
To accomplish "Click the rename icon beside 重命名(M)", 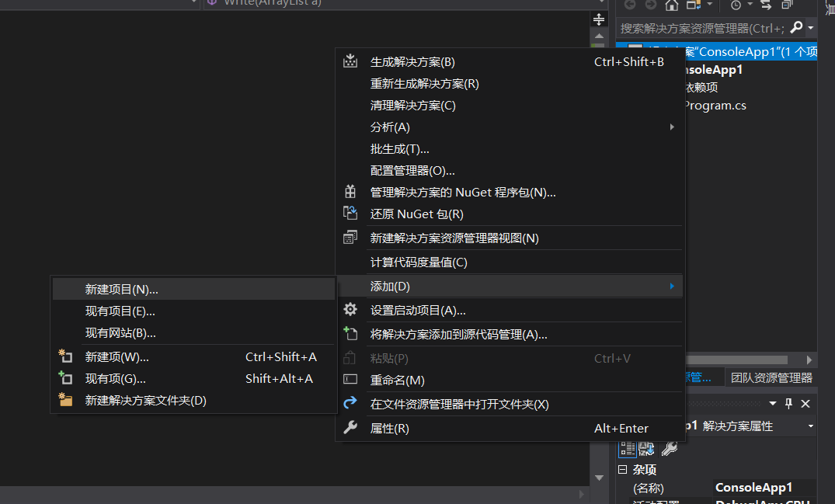I will (350, 380).
